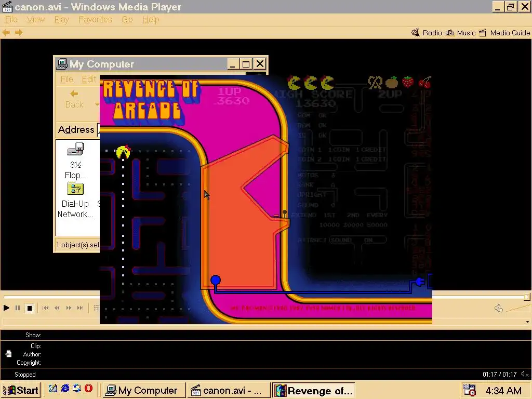The image size is (532, 399).
Task: Open Edit menu in My Computer window
Action: 89,79
